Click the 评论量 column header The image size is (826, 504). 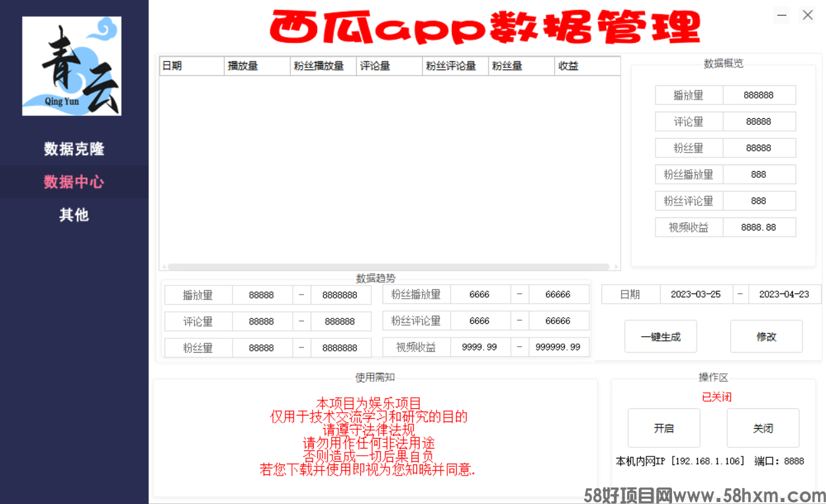389,66
